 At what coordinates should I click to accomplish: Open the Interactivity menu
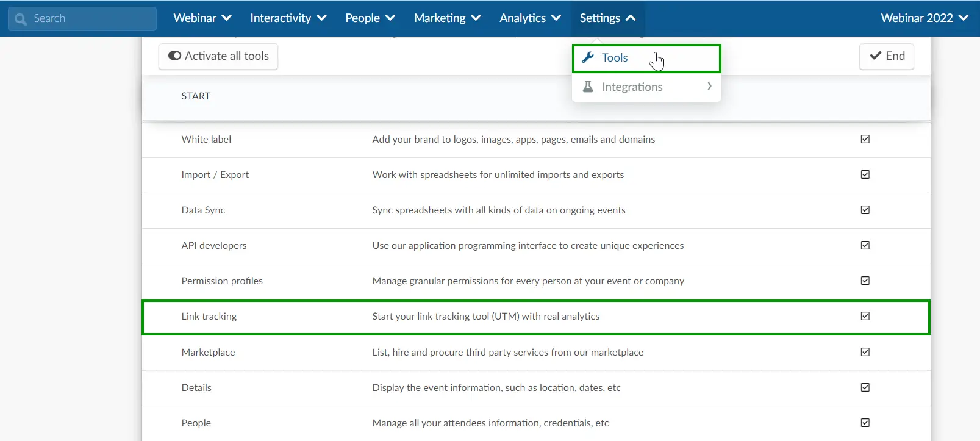(288, 18)
